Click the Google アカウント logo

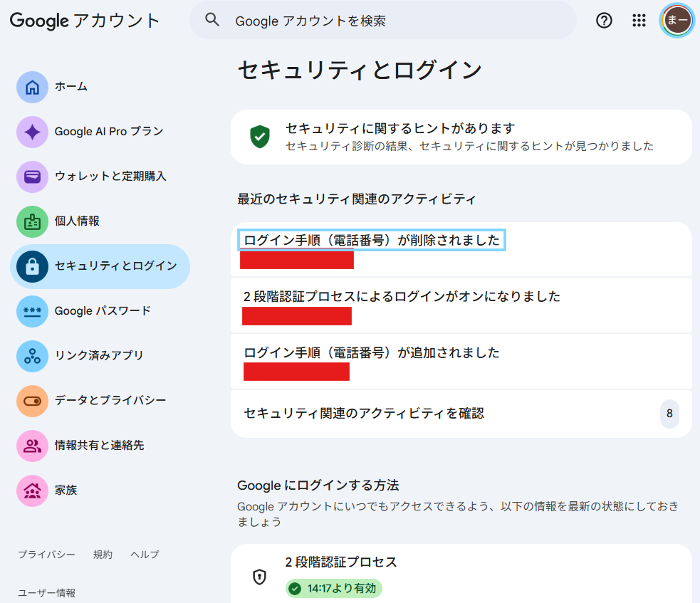point(85,21)
